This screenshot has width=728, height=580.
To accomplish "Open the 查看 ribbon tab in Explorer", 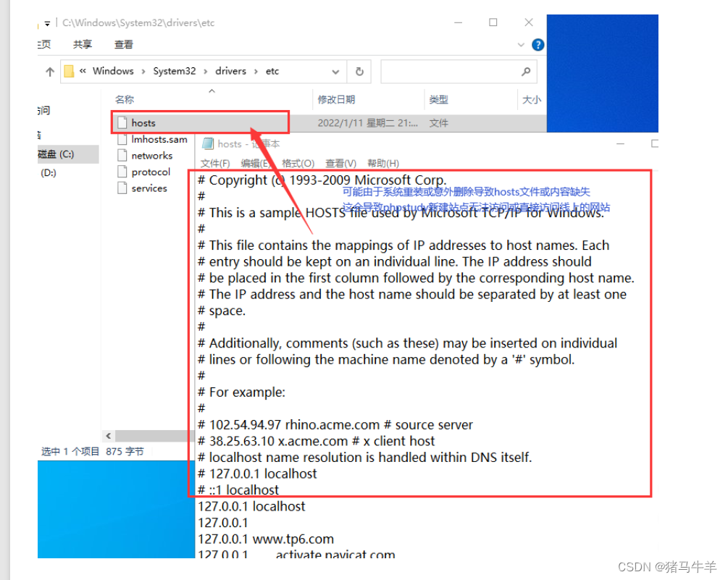I will click(x=123, y=44).
